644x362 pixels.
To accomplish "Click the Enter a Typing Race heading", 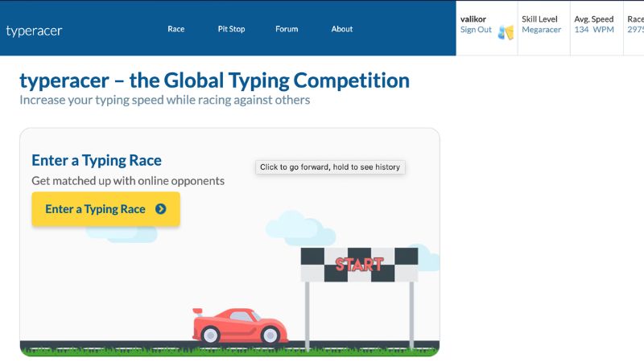I will coord(97,160).
